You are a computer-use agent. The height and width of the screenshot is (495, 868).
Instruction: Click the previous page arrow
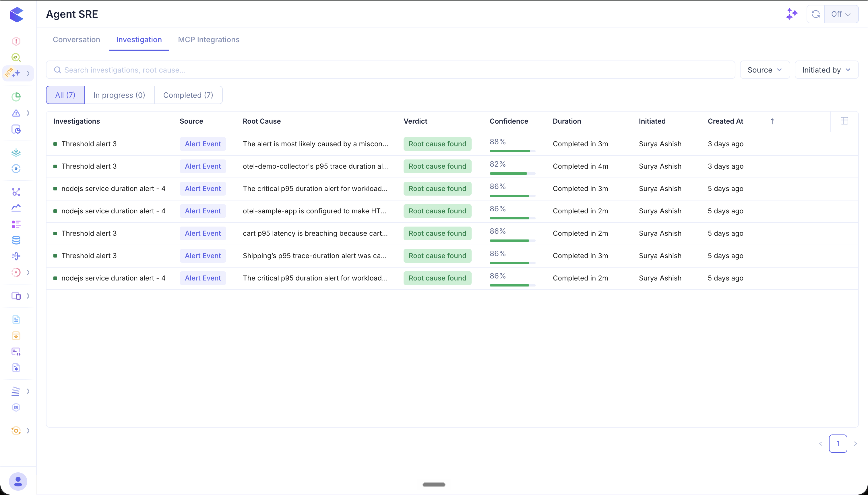(x=821, y=443)
